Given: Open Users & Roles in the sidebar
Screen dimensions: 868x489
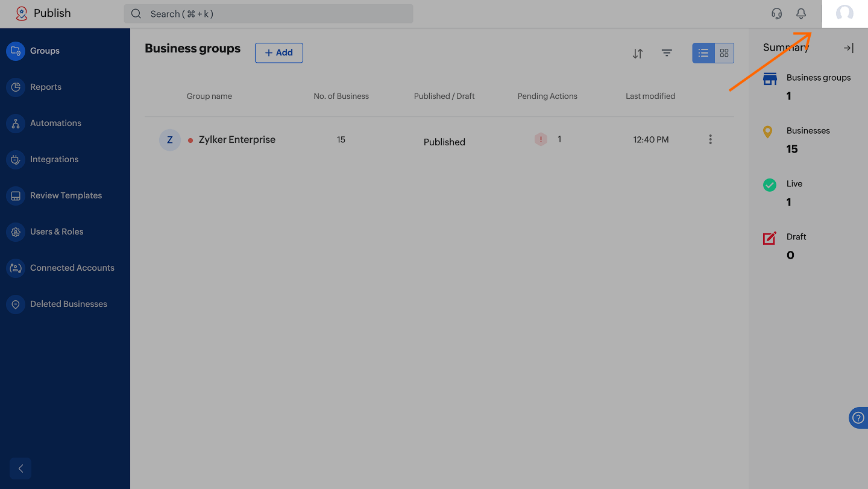Looking at the screenshot, I should 65,232.
